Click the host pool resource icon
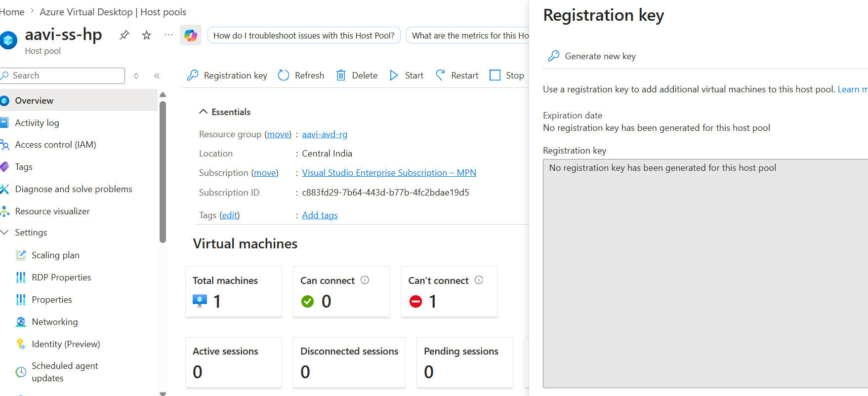 click(x=8, y=40)
